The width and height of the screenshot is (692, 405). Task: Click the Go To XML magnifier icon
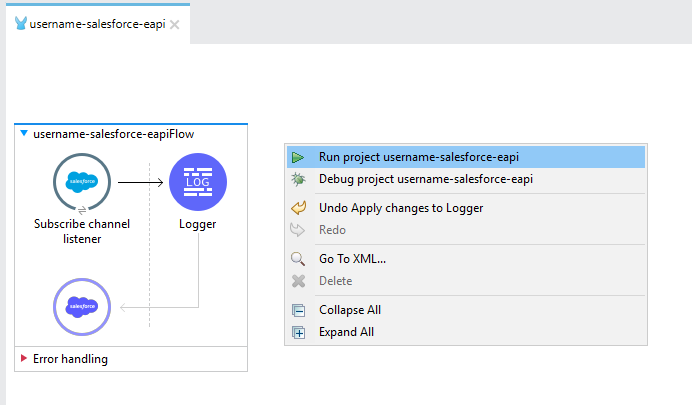click(x=297, y=259)
